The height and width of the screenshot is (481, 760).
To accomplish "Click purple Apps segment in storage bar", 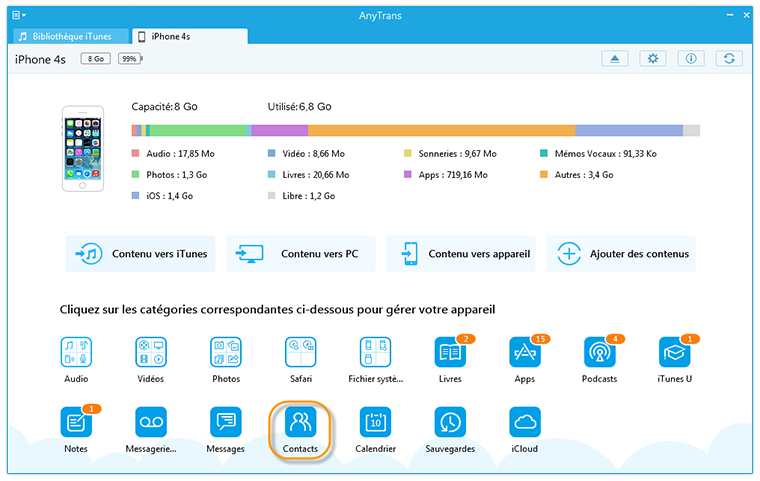I will coord(280,130).
